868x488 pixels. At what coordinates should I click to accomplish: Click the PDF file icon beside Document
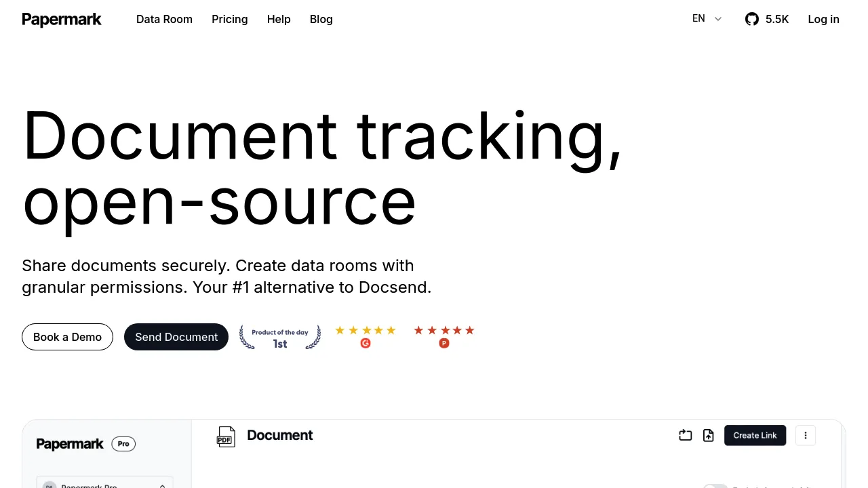pos(226,437)
